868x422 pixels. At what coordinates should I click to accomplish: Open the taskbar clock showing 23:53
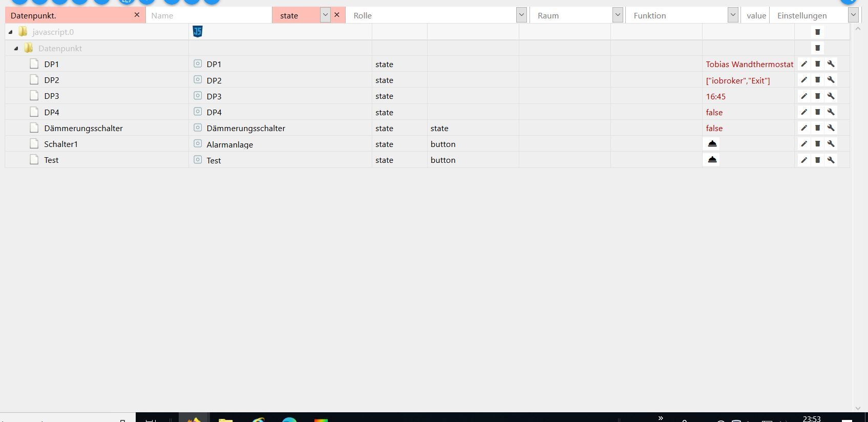tap(812, 418)
